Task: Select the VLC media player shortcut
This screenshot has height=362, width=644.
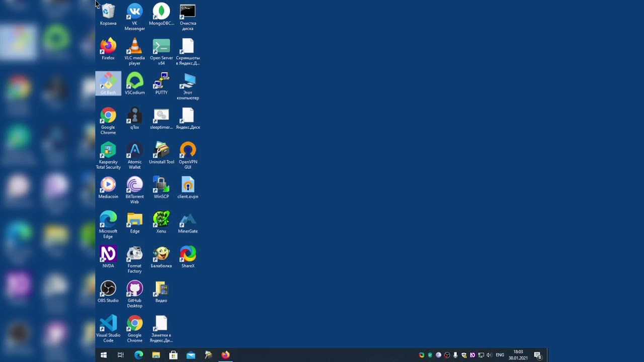Action: (134, 52)
